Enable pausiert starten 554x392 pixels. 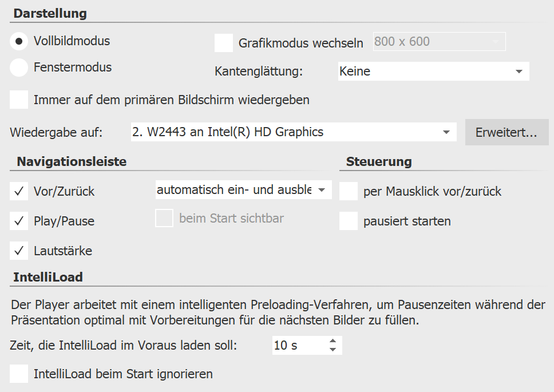coord(349,221)
